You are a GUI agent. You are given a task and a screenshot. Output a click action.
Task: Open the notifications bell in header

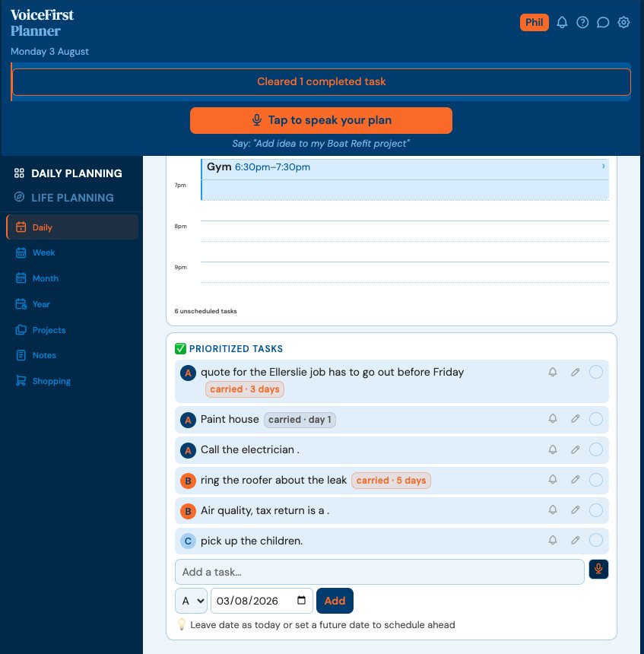click(x=562, y=23)
